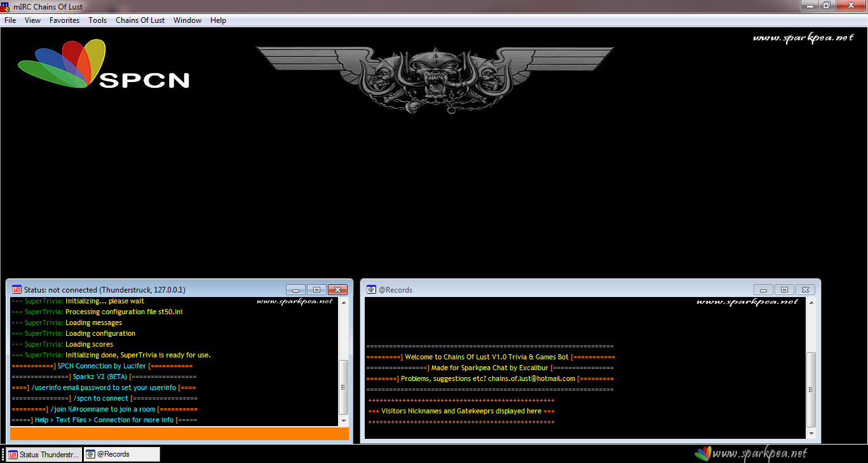
Task: Click '/spcn to connect' line
Action: tap(104, 398)
